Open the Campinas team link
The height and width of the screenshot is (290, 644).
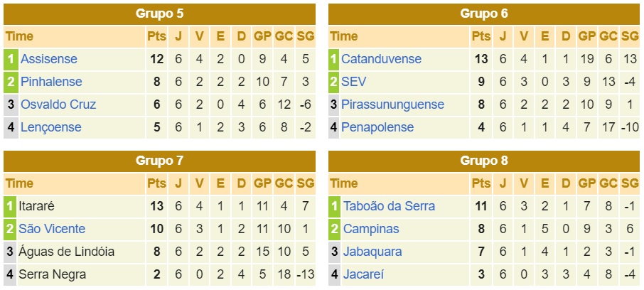tap(370, 229)
